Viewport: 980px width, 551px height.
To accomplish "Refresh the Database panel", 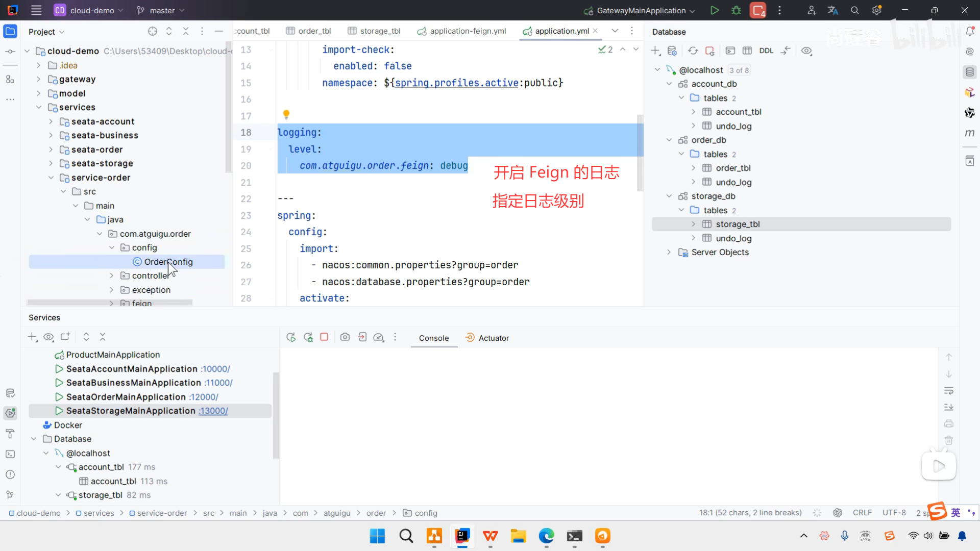I will 693,51.
